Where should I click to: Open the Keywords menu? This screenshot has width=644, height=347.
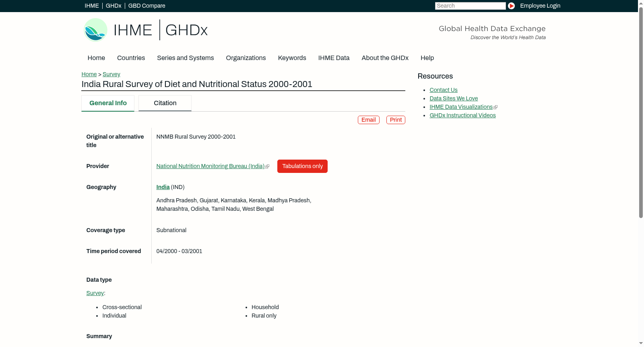292,58
